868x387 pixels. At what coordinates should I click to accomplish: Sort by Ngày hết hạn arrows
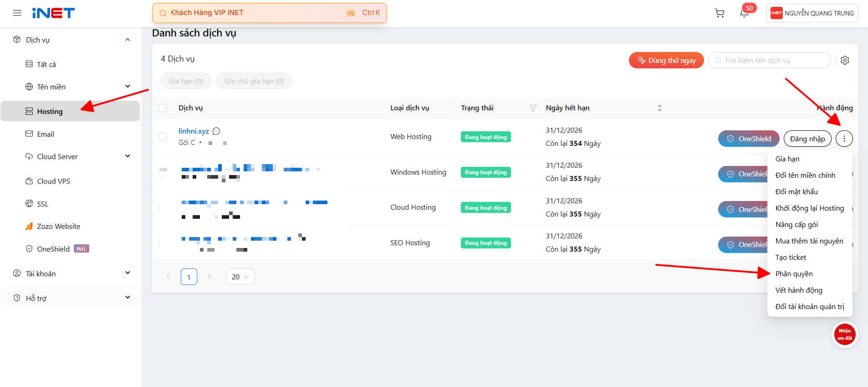click(x=659, y=108)
